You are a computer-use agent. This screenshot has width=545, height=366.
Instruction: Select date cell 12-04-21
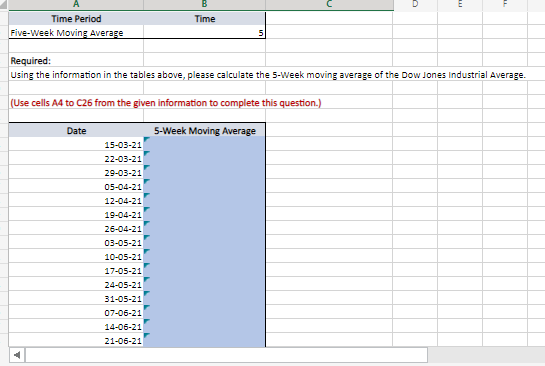76,200
